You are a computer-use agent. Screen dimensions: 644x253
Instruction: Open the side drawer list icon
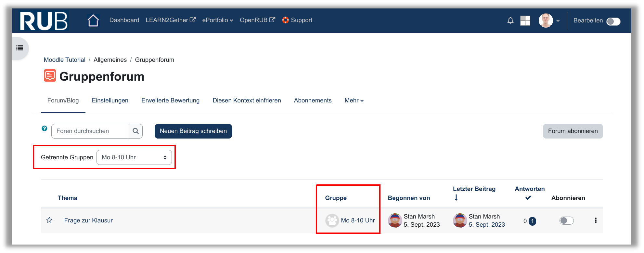tap(20, 48)
